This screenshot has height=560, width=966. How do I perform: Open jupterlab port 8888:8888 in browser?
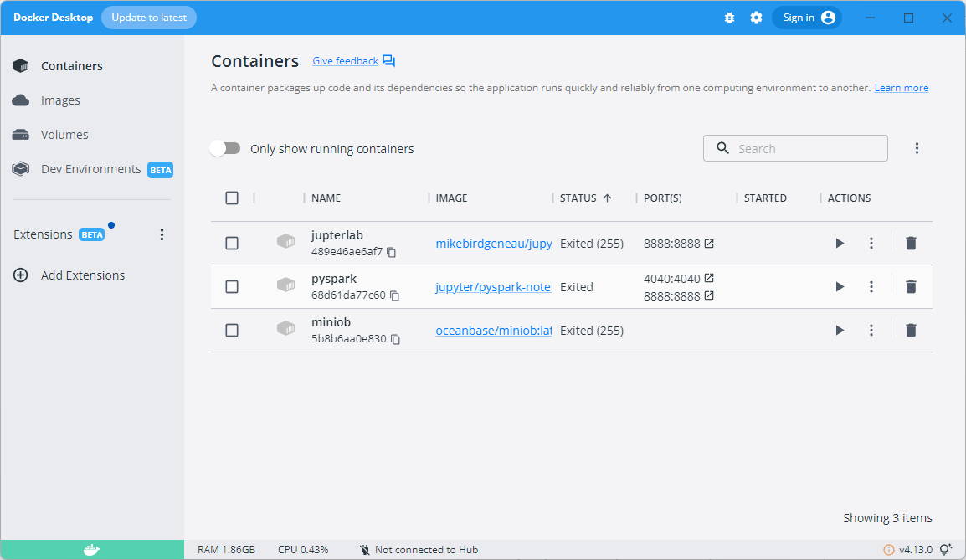(x=709, y=244)
